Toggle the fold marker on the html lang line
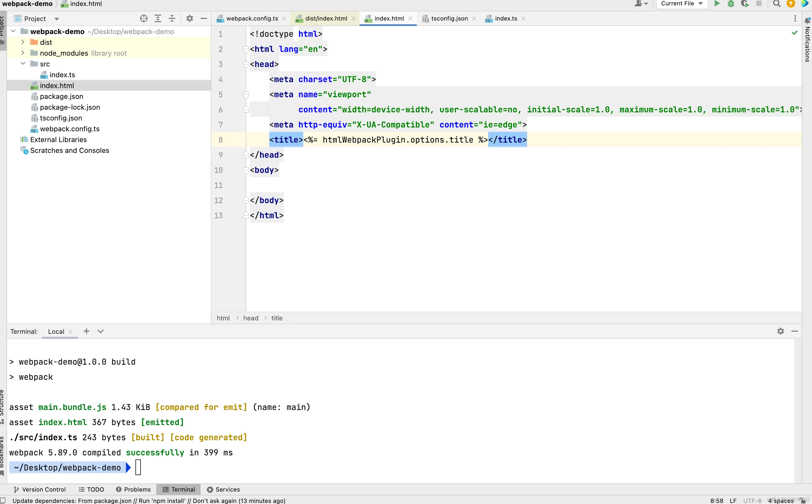 (x=246, y=49)
